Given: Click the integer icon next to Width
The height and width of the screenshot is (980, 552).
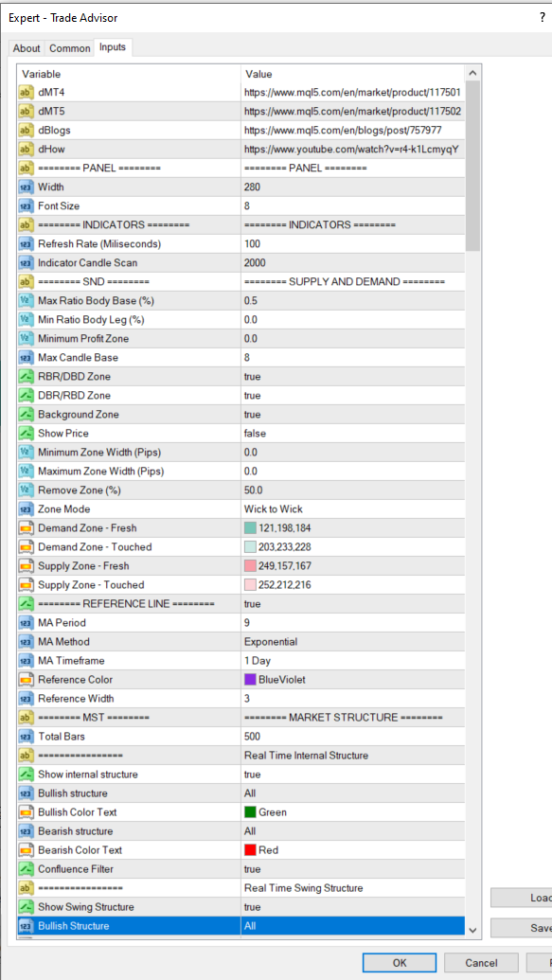Looking at the screenshot, I should (27, 187).
